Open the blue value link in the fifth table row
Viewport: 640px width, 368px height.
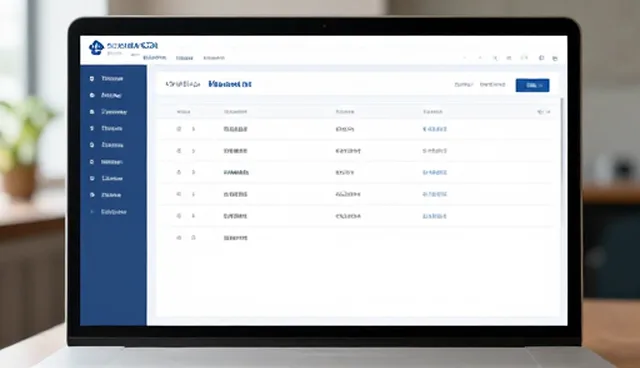pos(435,216)
